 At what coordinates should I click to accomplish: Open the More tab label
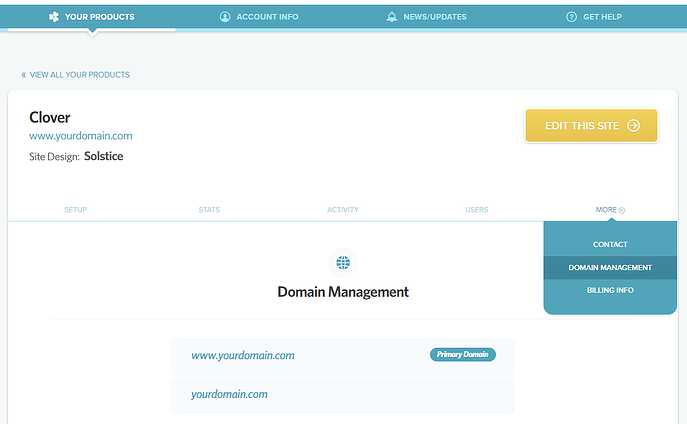606,210
